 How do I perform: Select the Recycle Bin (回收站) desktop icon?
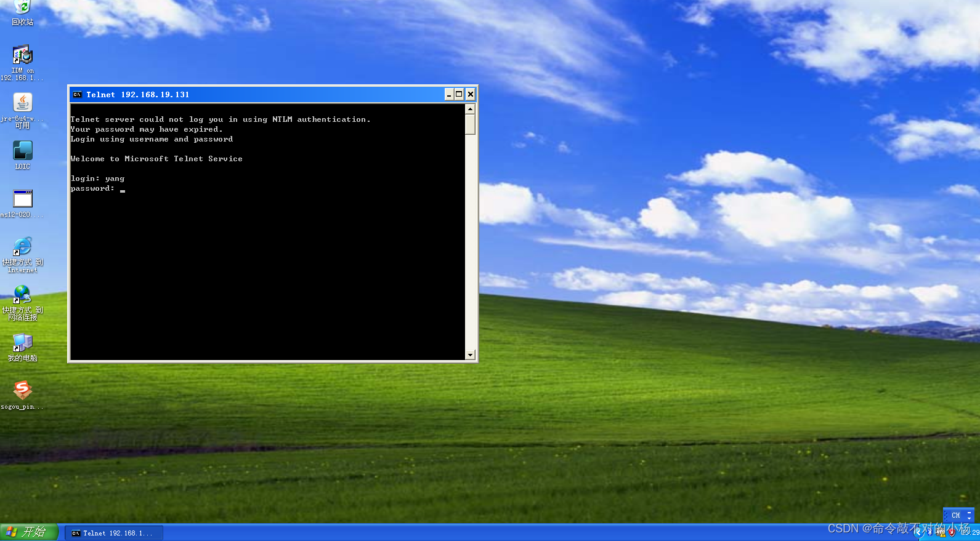pos(22,12)
